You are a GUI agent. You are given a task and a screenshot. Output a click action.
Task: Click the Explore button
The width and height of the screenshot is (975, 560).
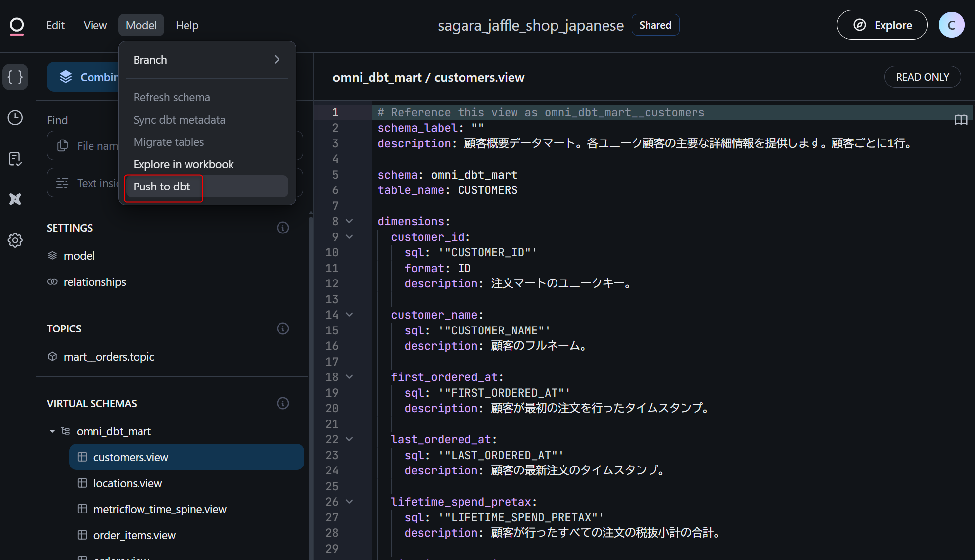pyautogui.click(x=882, y=25)
